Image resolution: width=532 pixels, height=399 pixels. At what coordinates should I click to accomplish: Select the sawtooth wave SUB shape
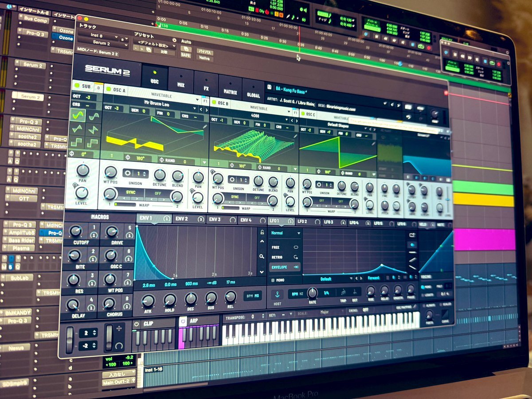[x=94, y=130]
